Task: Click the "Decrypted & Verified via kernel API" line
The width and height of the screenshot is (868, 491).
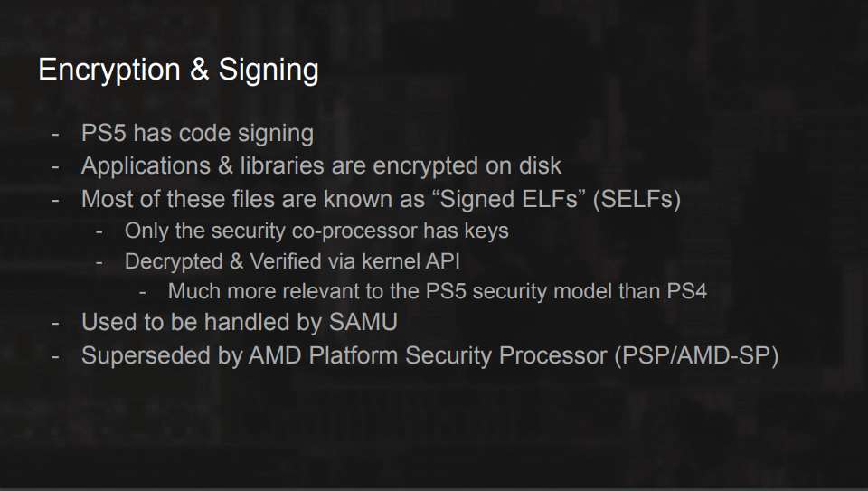Action: click(292, 261)
